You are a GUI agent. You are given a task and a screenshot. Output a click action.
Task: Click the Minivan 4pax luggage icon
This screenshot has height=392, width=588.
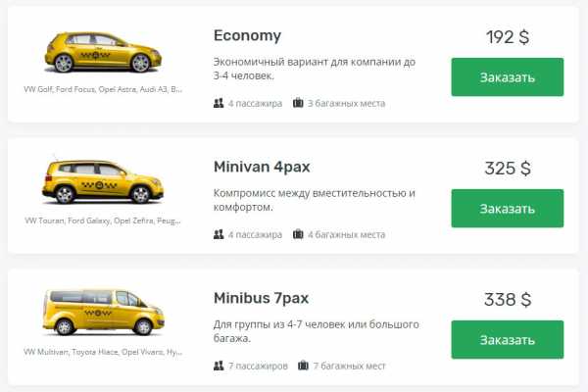coord(298,235)
